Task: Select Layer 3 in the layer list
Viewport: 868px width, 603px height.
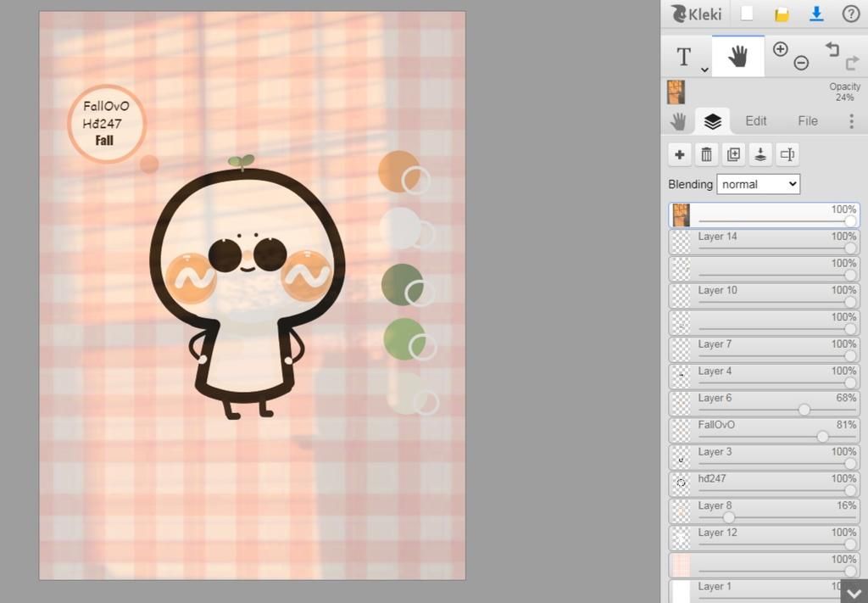Action: click(764, 458)
